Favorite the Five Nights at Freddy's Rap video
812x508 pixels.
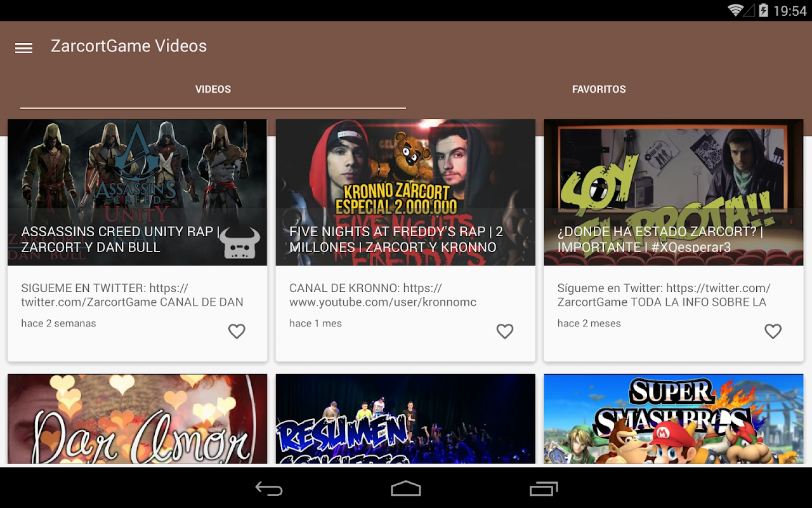coord(505,331)
